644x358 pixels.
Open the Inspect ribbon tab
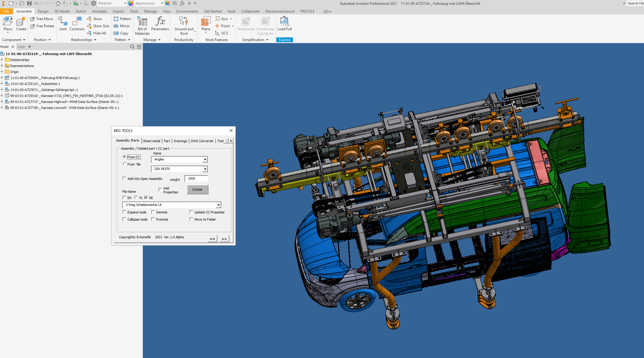click(118, 11)
